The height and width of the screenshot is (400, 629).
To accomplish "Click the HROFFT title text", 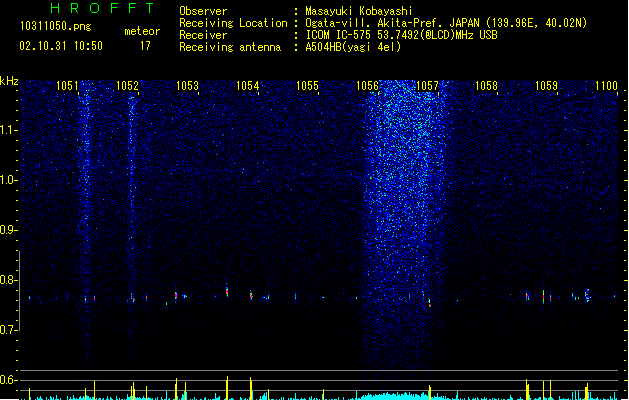I will 102,8.
